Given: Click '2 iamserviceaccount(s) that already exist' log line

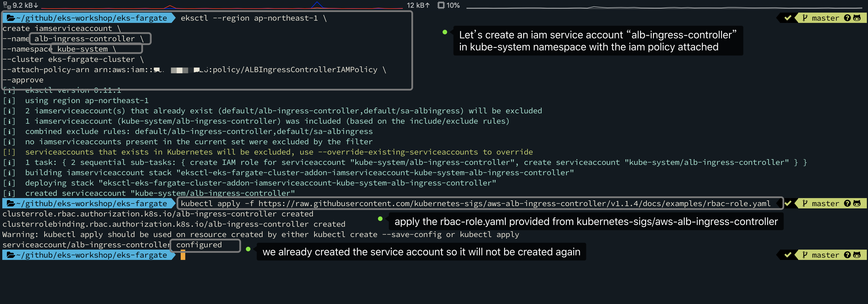Looking at the screenshot, I should [x=272, y=111].
